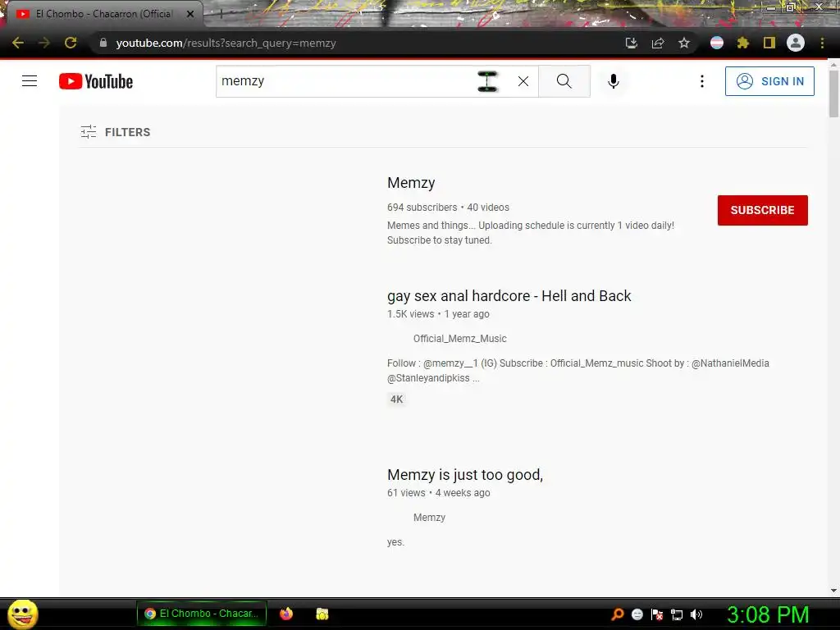Toggle the browser side panel icon
The width and height of the screenshot is (840, 630).
tap(769, 43)
